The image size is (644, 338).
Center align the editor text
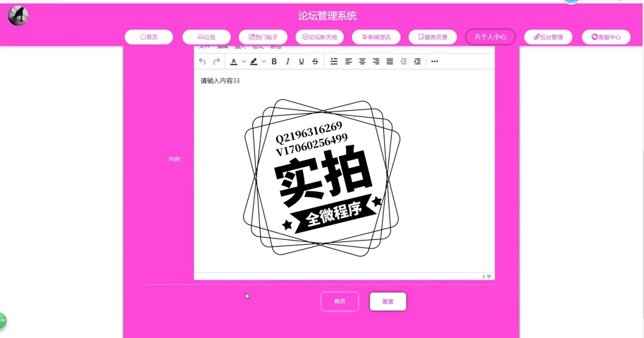coord(362,61)
